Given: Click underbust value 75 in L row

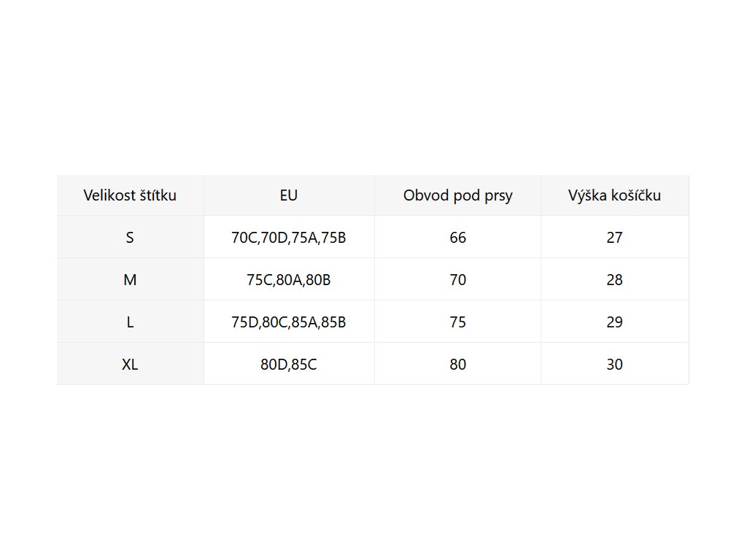Looking at the screenshot, I should click(457, 322).
